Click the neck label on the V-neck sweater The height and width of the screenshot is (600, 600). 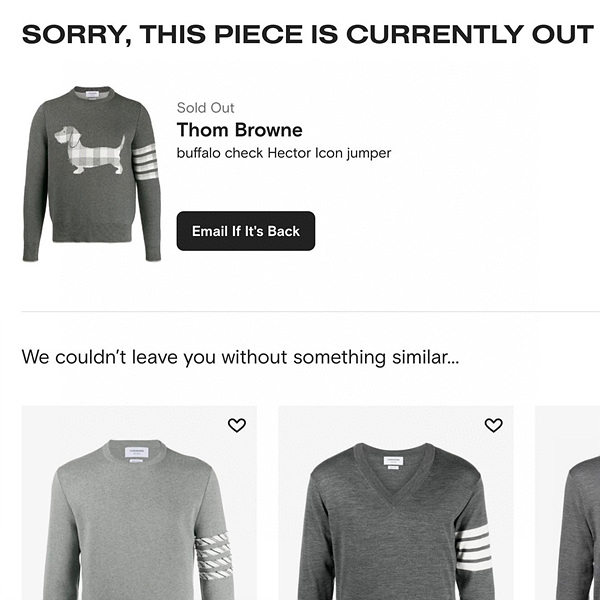click(x=395, y=461)
